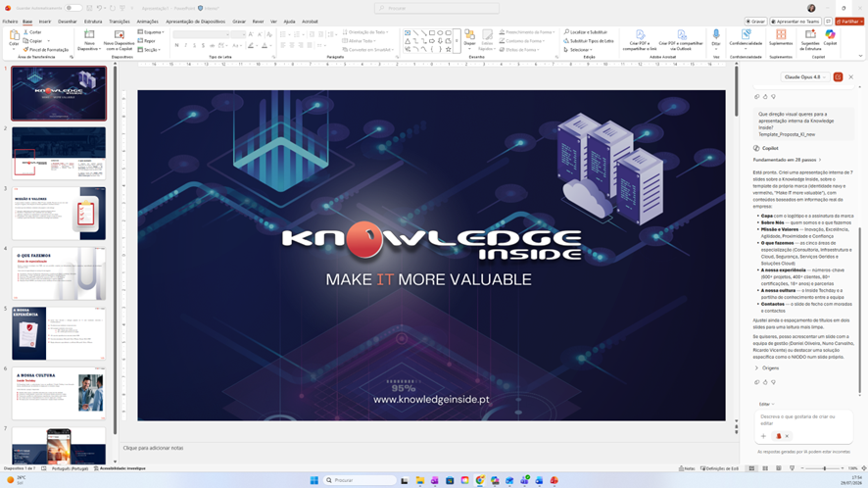Open Orientação do Texto dropdown
This screenshot has height=488, width=868.
pos(365,32)
